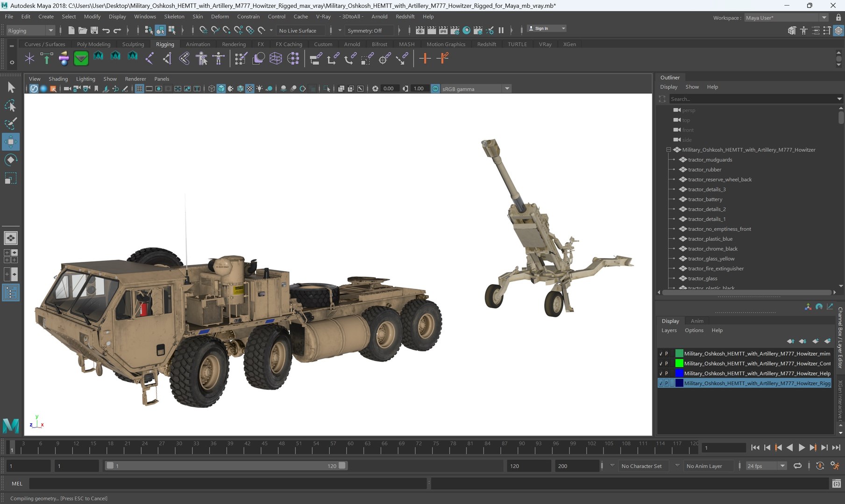Image resolution: width=845 pixels, height=504 pixels.
Task: Switch to the Anim layer tab
Action: pyautogui.click(x=697, y=321)
